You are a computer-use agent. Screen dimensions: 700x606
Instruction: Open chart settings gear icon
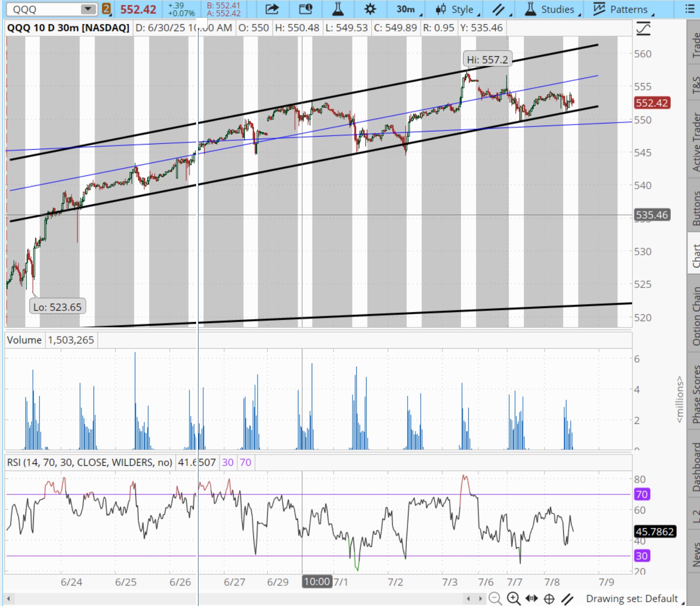pos(370,9)
